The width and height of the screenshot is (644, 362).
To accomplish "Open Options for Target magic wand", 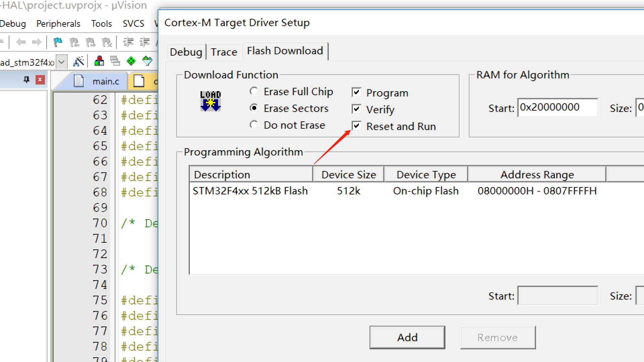I will click(78, 61).
